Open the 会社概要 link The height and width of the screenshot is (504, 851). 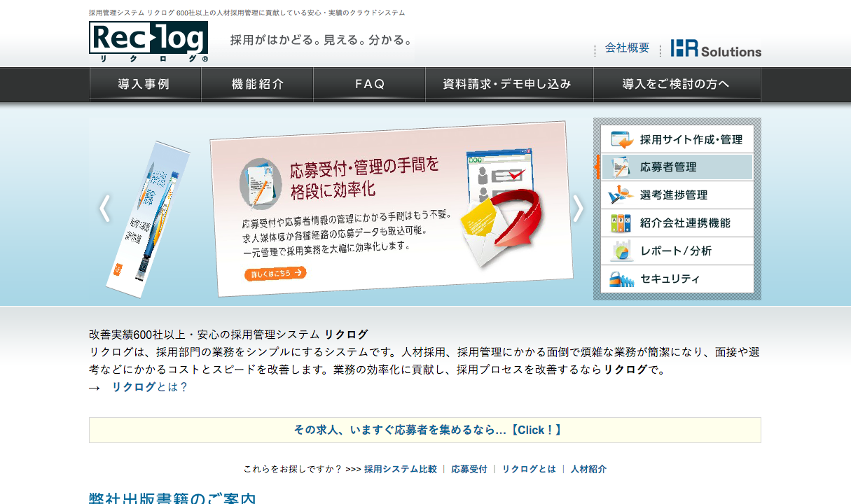pyautogui.click(x=627, y=48)
